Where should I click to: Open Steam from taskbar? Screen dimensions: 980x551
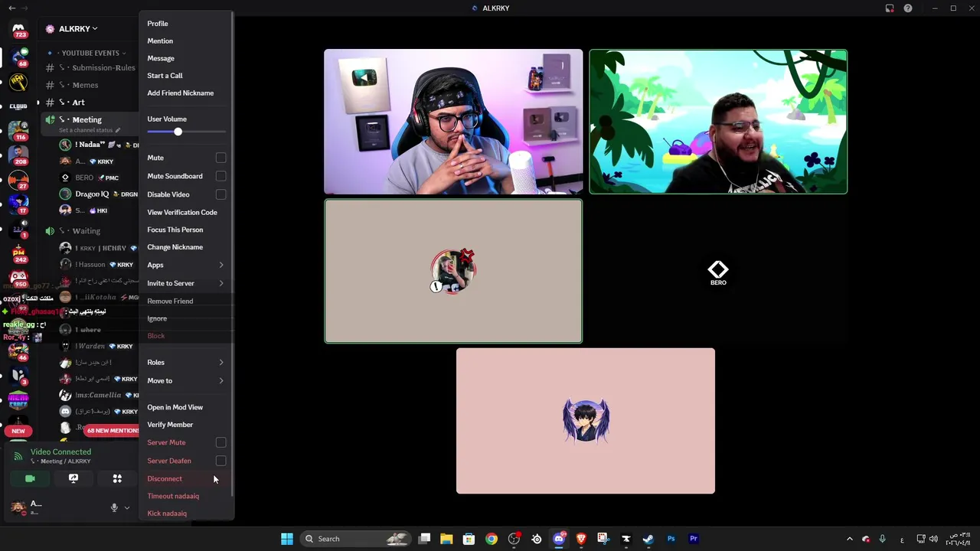tap(648, 539)
